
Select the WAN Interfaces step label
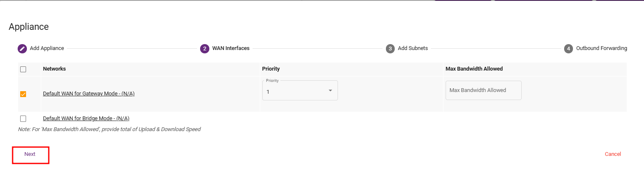click(231, 48)
